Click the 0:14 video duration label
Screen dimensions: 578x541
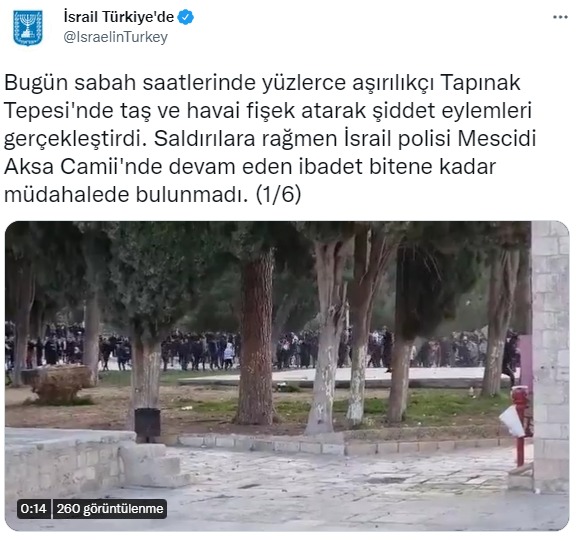[x=34, y=509]
